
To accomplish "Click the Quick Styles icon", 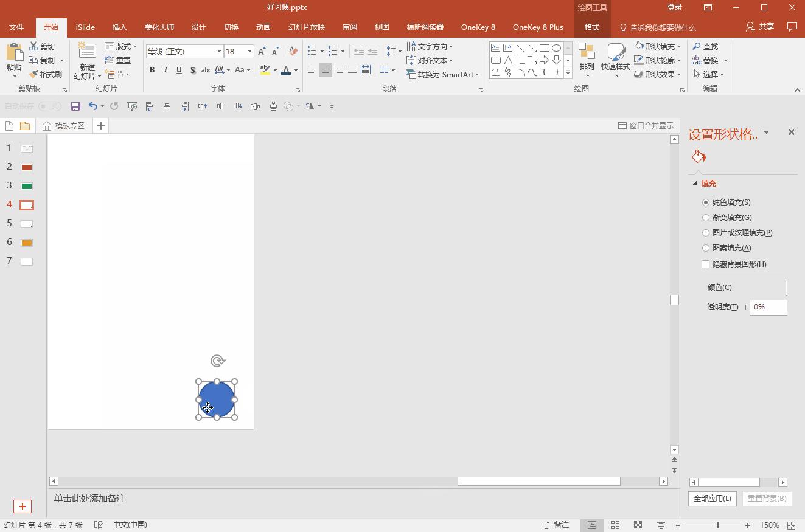I will [x=615, y=53].
